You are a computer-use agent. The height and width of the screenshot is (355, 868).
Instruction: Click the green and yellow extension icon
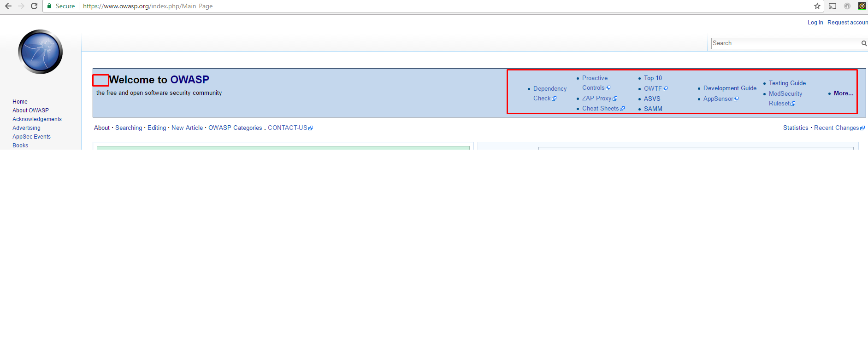[x=862, y=6]
